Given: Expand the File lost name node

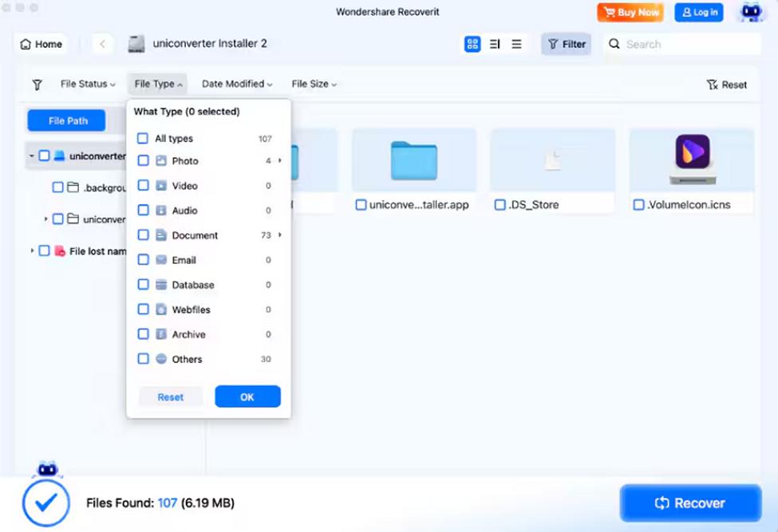Looking at the screenshot, I should pos(32,251).
